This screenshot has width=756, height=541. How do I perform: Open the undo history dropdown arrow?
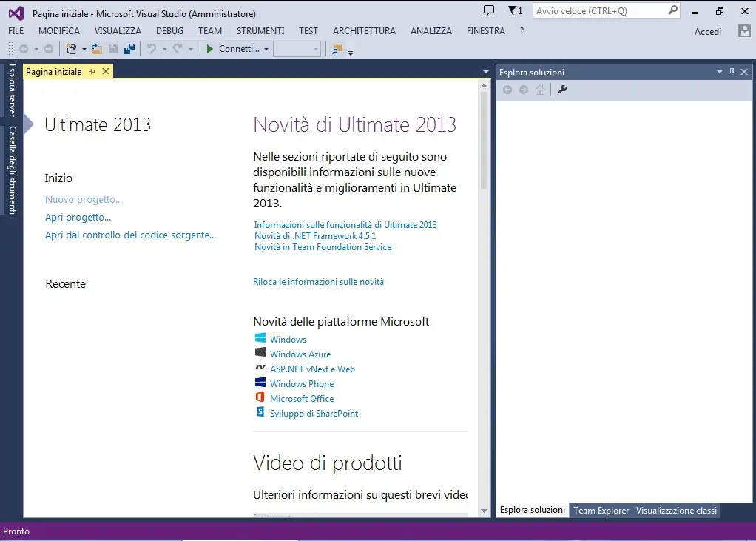point(164,49)
